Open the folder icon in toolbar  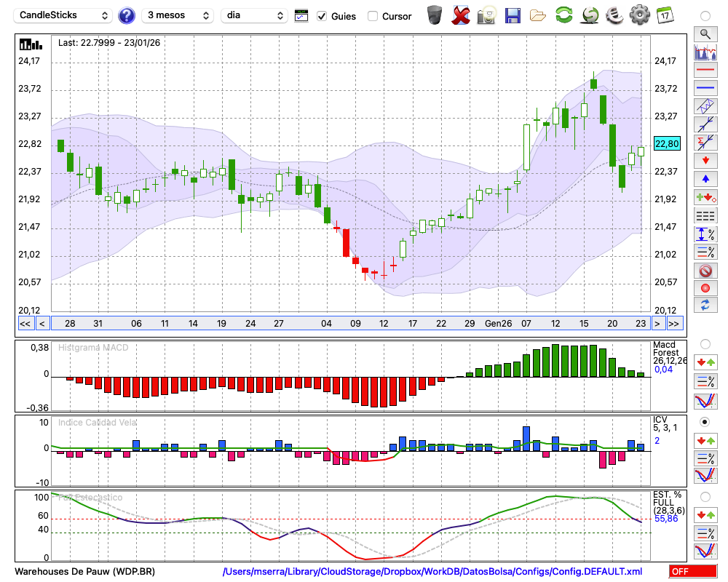(538, 15)
